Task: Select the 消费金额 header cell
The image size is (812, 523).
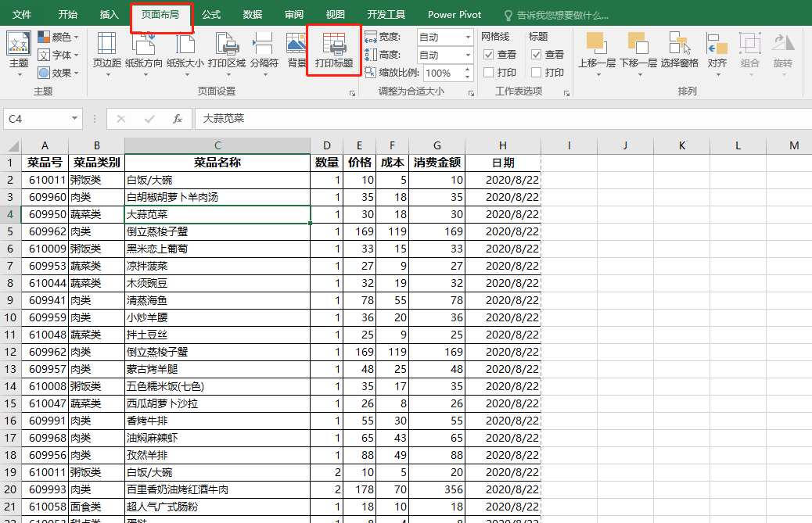Action: click(x=437, y=163)
